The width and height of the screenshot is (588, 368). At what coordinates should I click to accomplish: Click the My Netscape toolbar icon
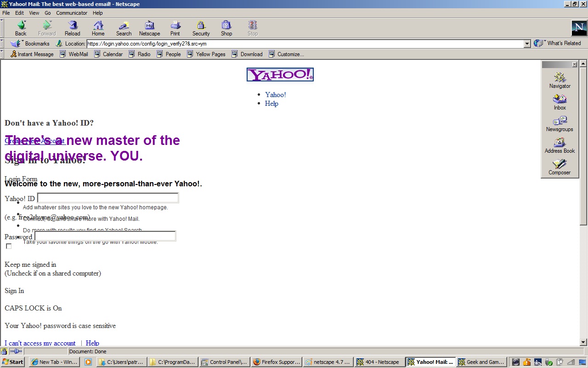(150, 28)
